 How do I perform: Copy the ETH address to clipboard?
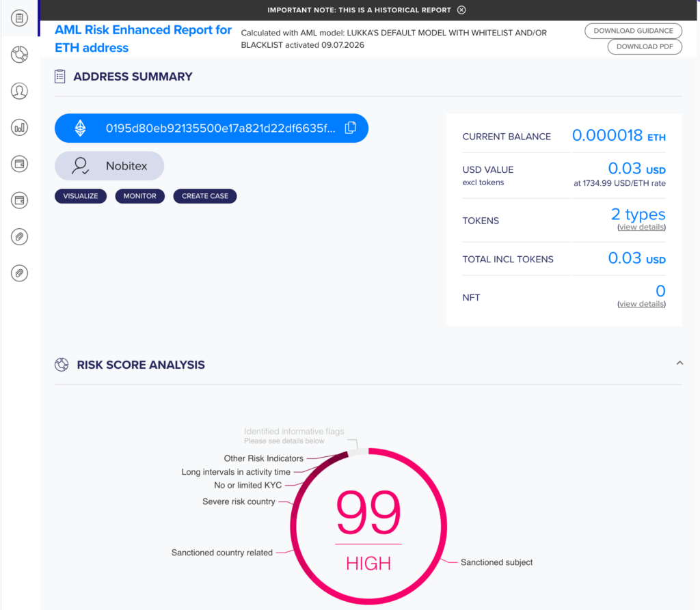click(x=351, y=128)
